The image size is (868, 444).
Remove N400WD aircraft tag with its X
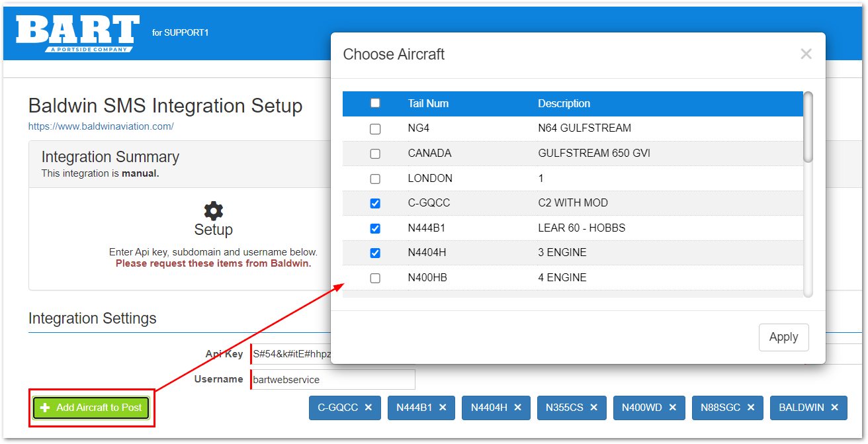pyautogui.click(x=673, y=408)
